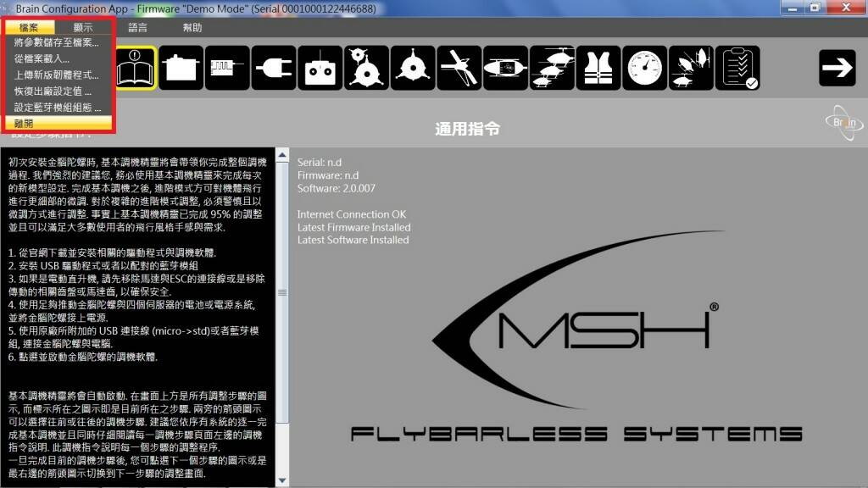Click 'Internet Connection OK' status text
Viewport: 868px width, 488px height.
[x=352, y=214]
